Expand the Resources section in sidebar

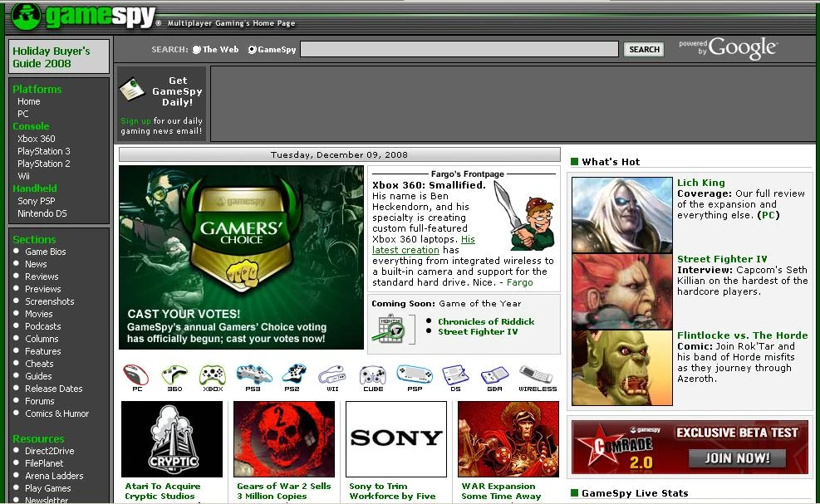tap(38, 438)
